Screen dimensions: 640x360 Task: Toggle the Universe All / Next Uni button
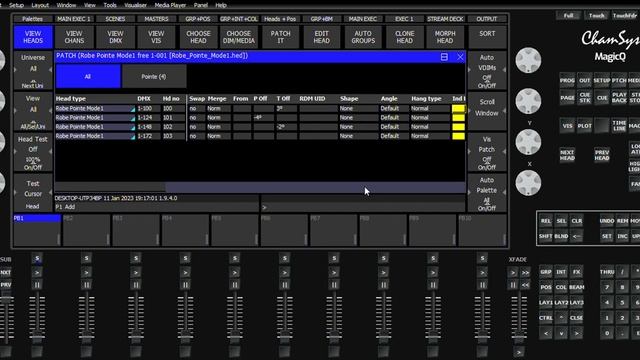pyautogui.click(x=33, y=71)
